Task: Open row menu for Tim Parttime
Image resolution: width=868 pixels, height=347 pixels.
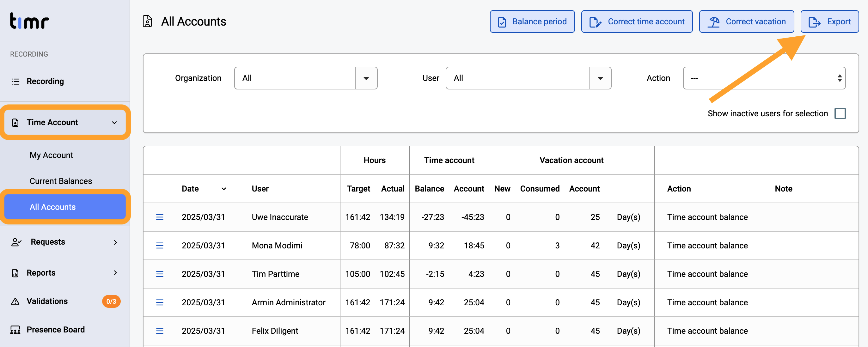Action: pyautogui.click(x=160, y=274)
